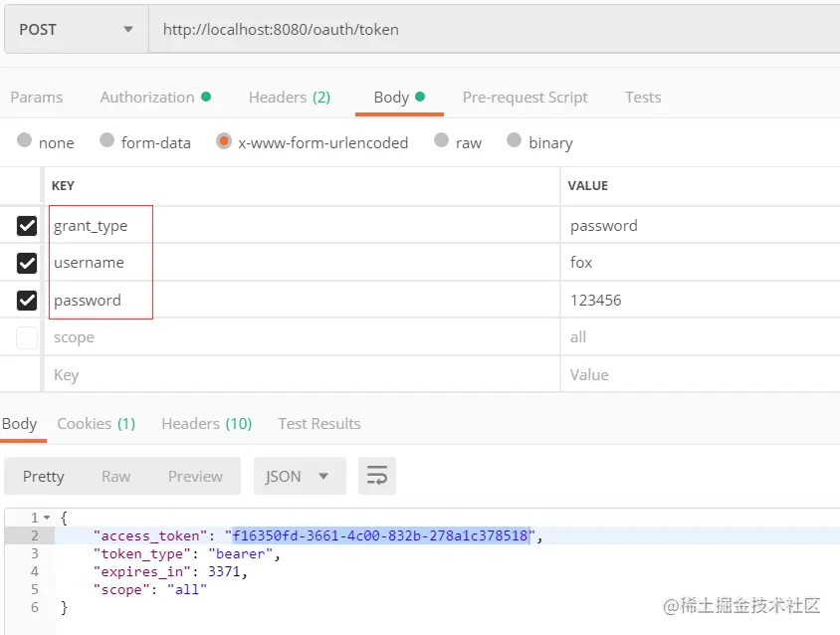Image resolution: width=840 pixels, height=635 pixels.
Task: Enable the scope parameter checkbox
Action: (x=27, y=337)
